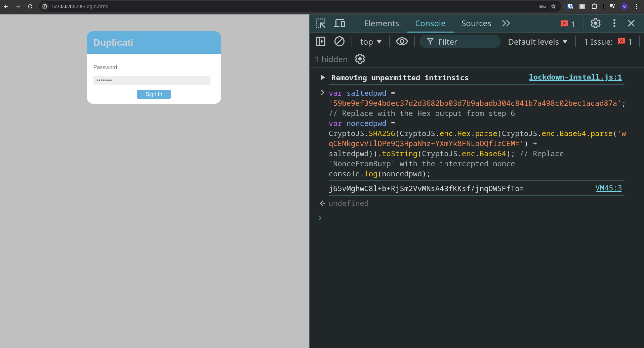Viewport: 644px width, 348px height.
Task: Click the '1 hidden' messages label
Action: pos(331,59)
